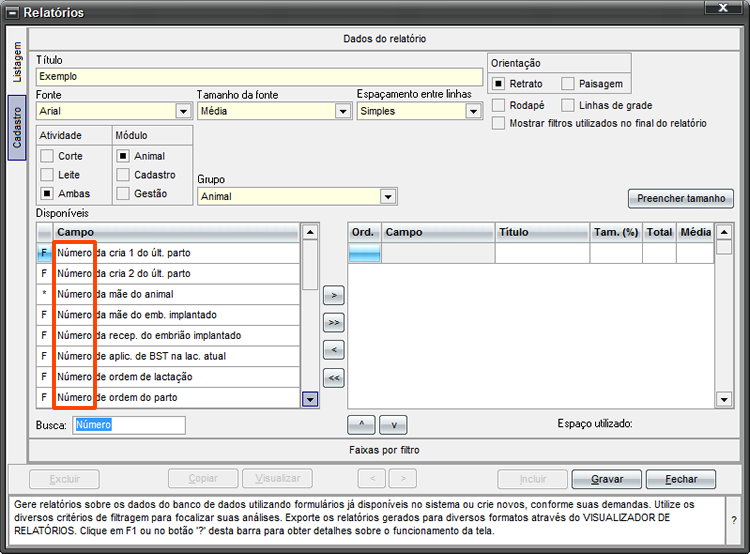Screen dimensions: 750x554
Task: Switch to the Cadastro side tab
Action: [17, 128]
